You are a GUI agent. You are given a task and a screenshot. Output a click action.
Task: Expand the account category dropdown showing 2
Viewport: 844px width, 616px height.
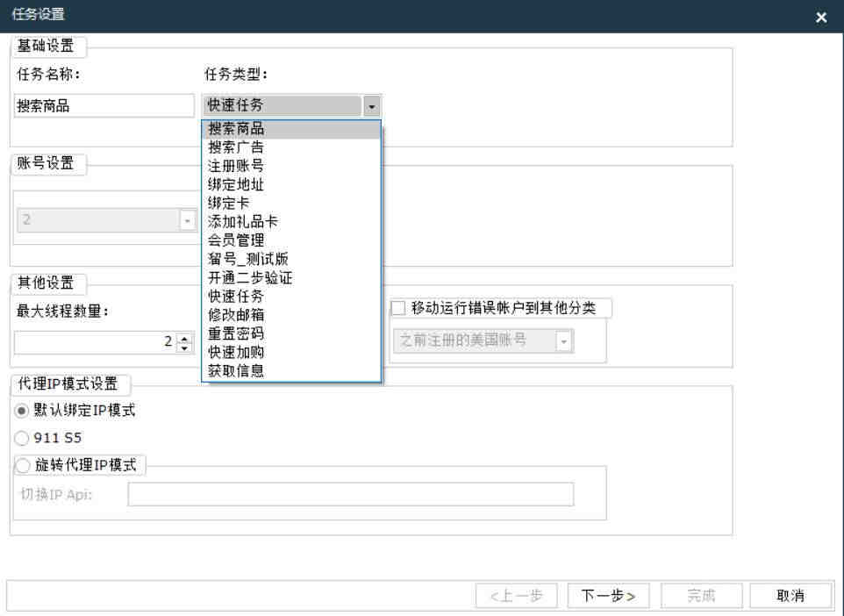click(x=188, y=221)
